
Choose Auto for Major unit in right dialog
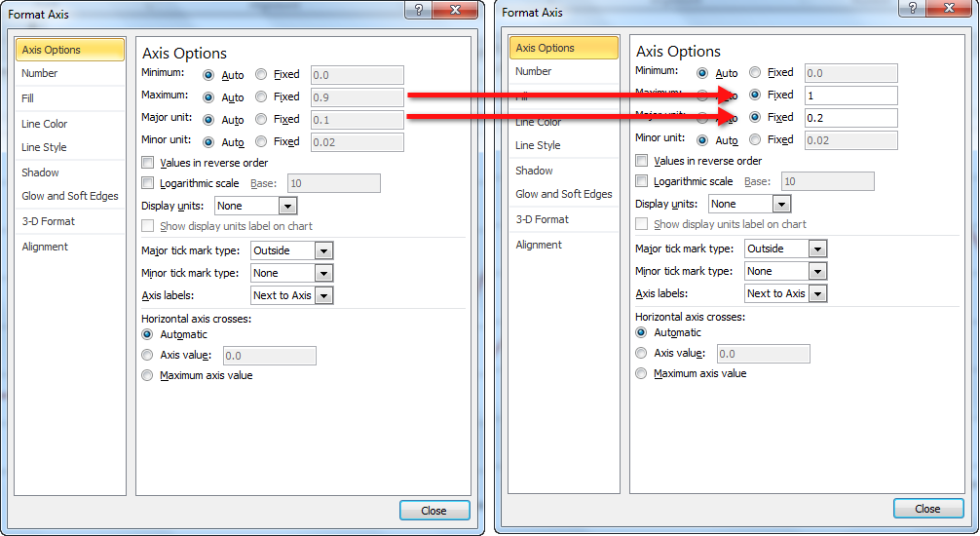[x=703, y=118]
